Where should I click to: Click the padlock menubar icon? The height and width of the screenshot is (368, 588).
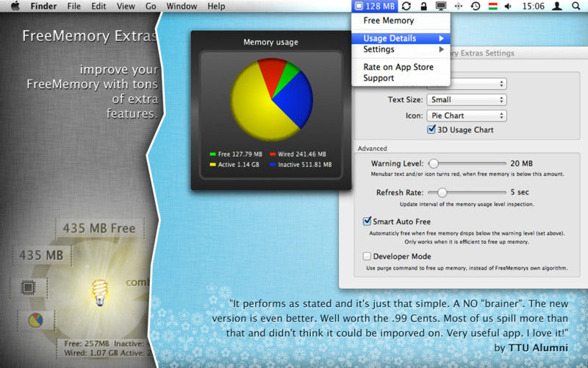tap(424, 6)
